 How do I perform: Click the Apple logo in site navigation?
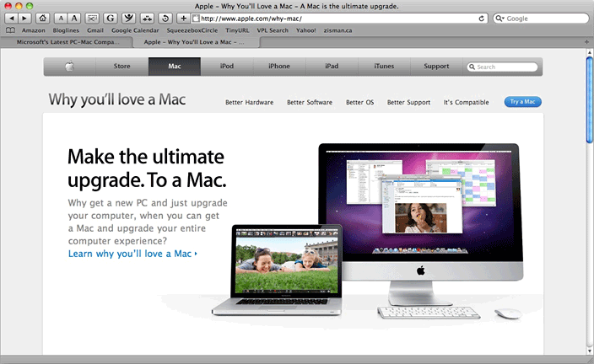tap(70, 67)
